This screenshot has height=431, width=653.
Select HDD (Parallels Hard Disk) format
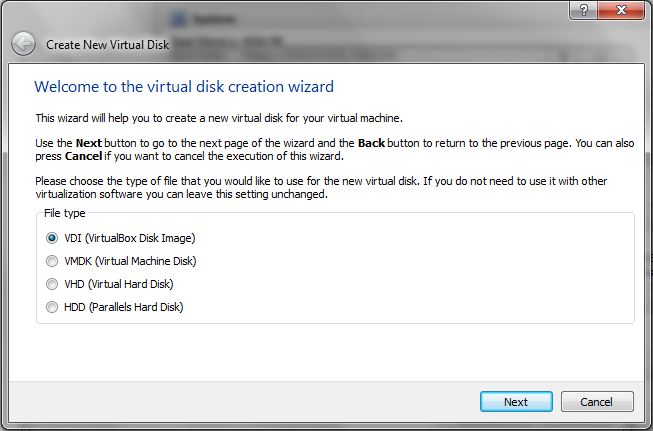point(52,307)
